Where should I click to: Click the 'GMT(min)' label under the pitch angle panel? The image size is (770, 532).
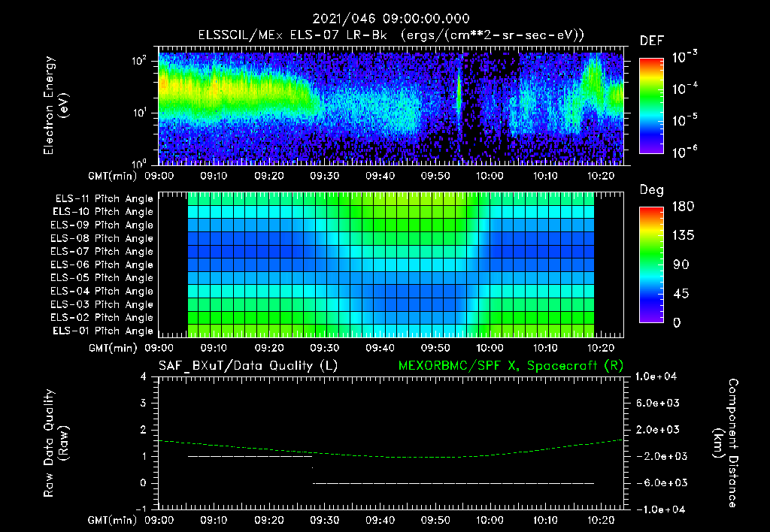113,348
